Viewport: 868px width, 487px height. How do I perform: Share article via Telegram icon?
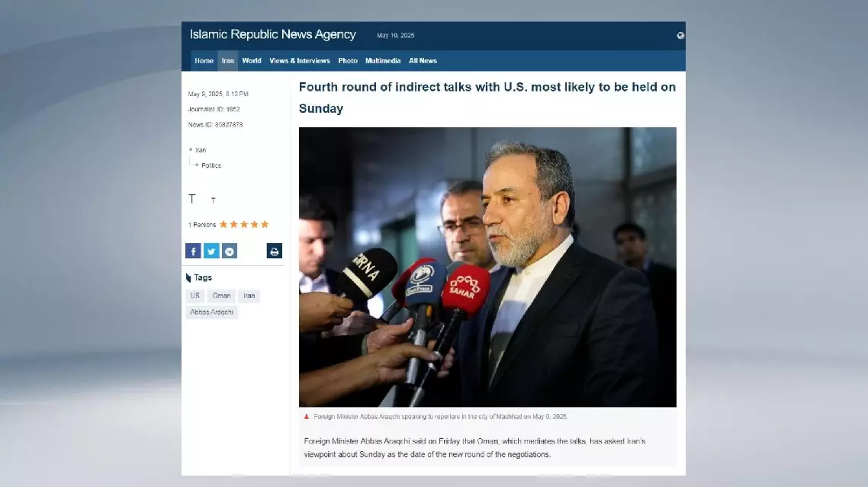pos(229,251)
